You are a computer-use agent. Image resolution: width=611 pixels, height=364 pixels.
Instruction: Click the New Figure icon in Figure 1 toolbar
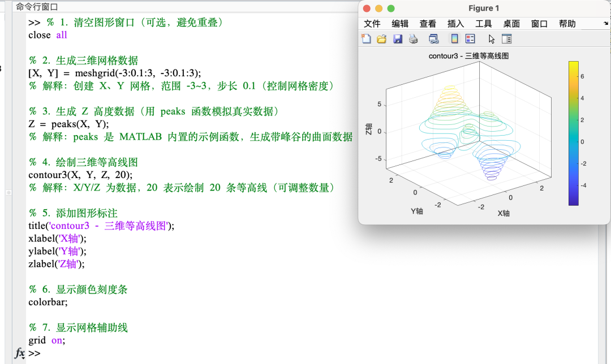click(366, 38)
